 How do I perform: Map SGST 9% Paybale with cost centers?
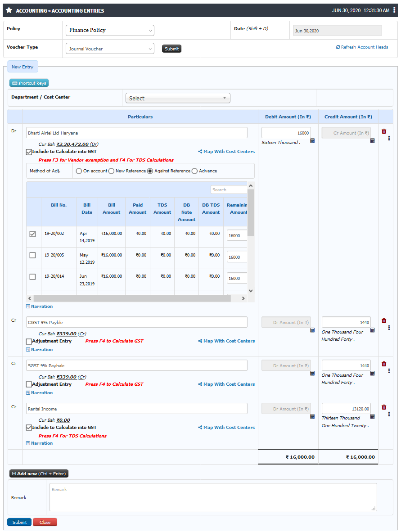click(226, 384)
